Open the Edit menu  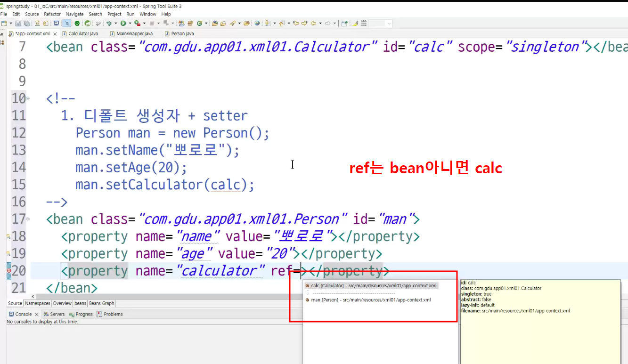pyautogui.click(x=16, y=14)
